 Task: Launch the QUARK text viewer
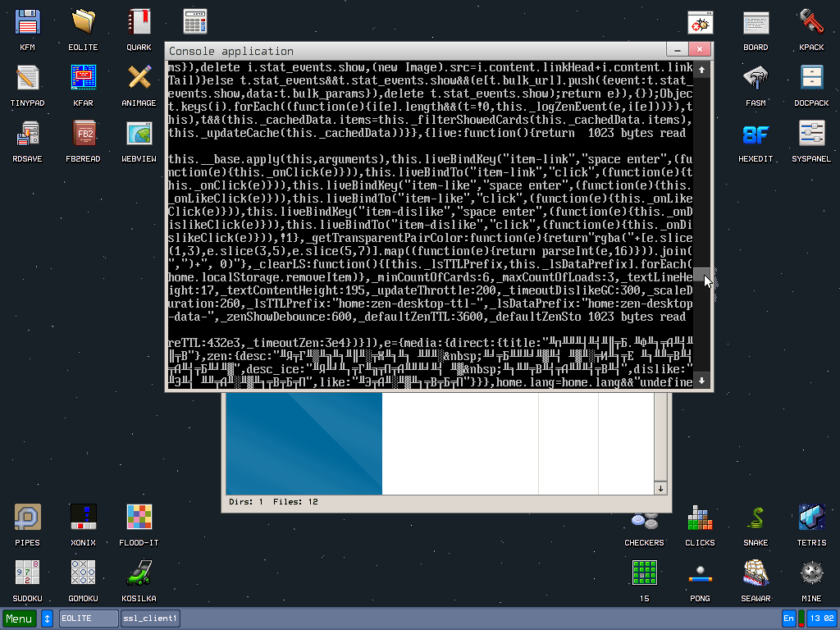139,21
